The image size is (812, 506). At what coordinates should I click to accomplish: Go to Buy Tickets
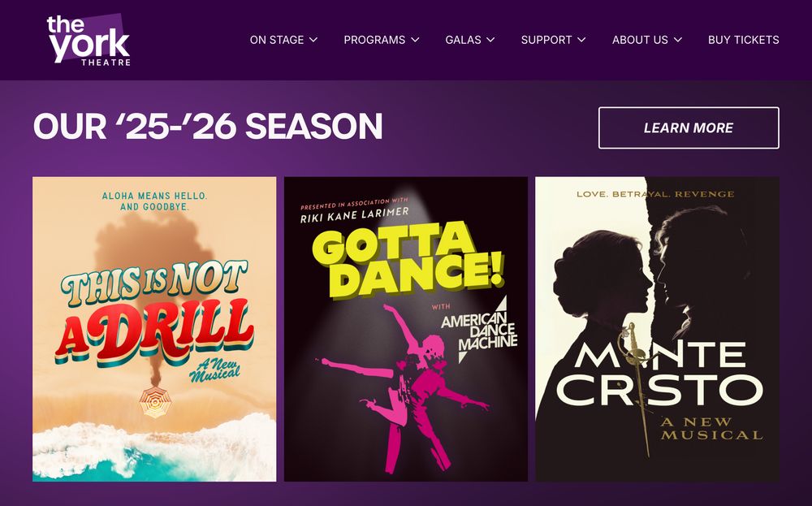pos(744,40)
